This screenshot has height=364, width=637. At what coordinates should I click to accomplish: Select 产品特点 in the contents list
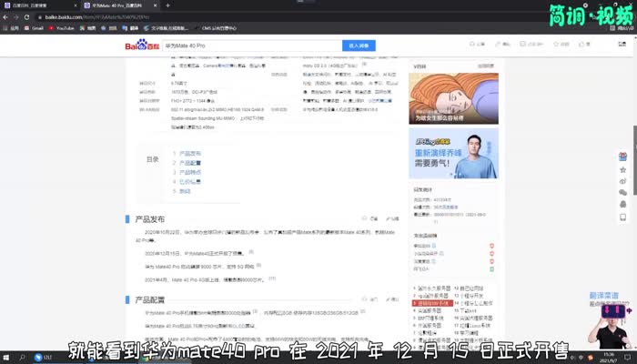(190, 172)
